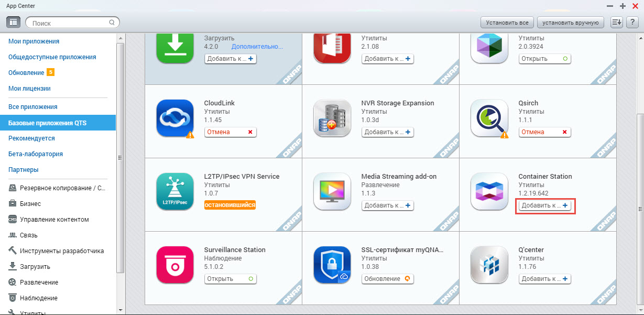Click the sidebar scrollbar up arrow

tap(121, 38)
